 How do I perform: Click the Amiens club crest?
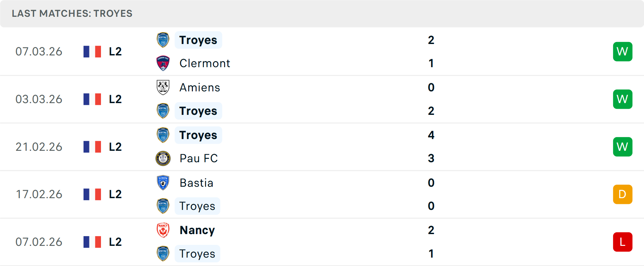[x=163, y=87]
